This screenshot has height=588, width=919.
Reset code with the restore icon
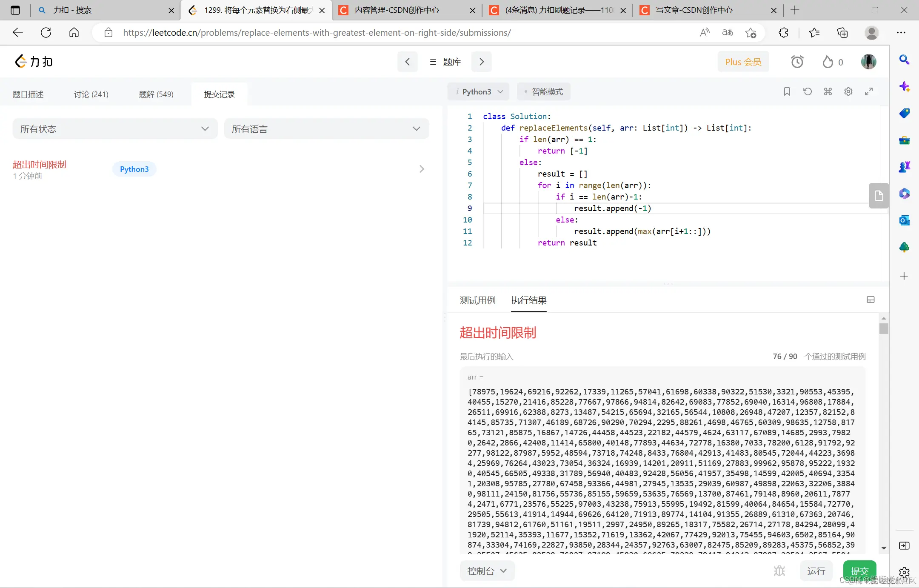point(807,91)
